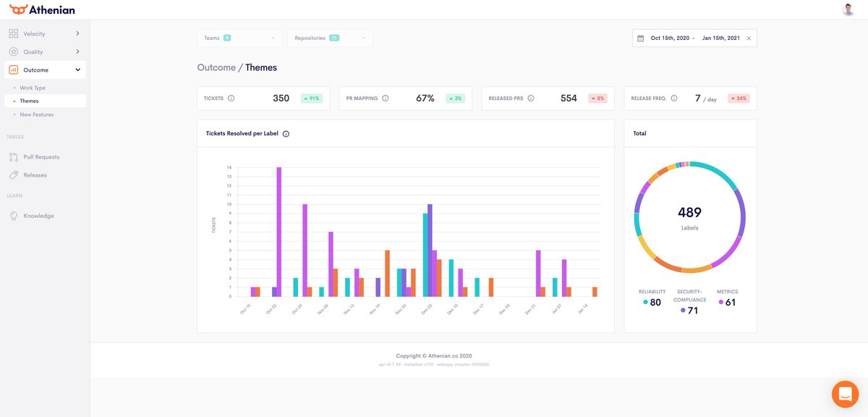Collapse the Outcome menu chevron
Image resolution: width=868 pixels, height=417 pixels.
click(77, 70)
